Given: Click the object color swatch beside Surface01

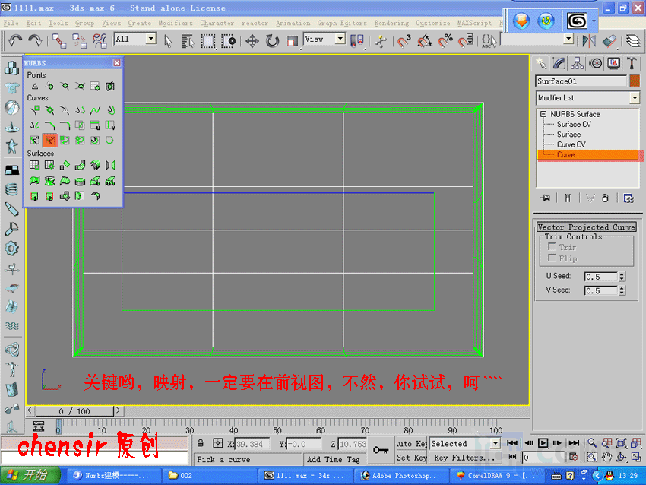Looking at the screenshot, I should point(634,81).
